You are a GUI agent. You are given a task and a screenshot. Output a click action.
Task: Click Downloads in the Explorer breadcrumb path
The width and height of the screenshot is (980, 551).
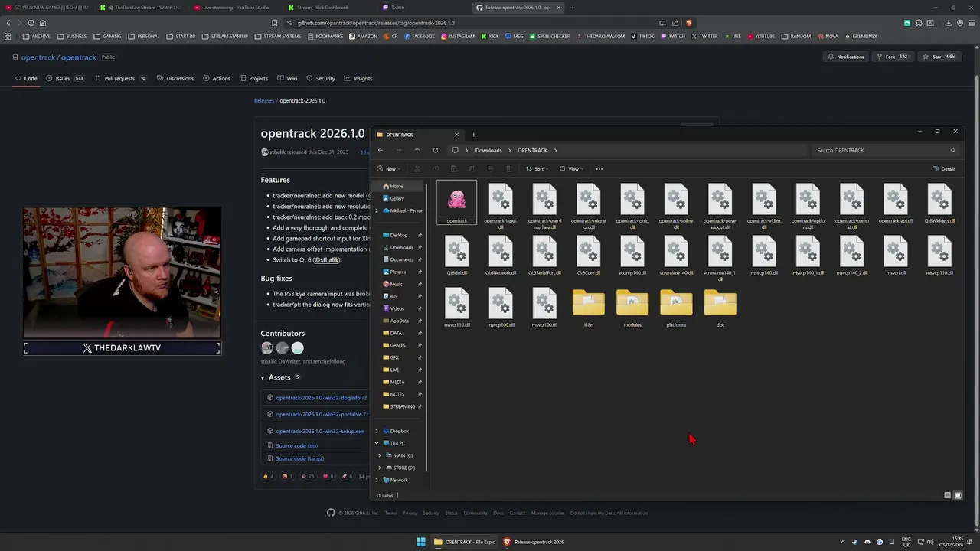click(488, 150)
